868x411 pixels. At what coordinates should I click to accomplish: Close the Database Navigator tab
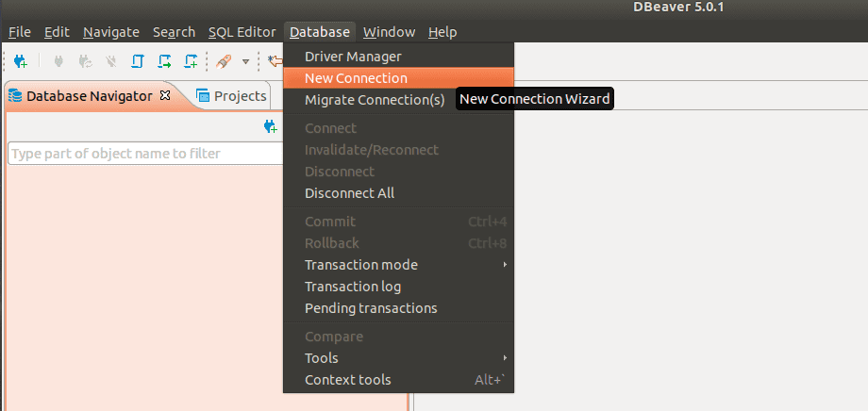point(164,95)
